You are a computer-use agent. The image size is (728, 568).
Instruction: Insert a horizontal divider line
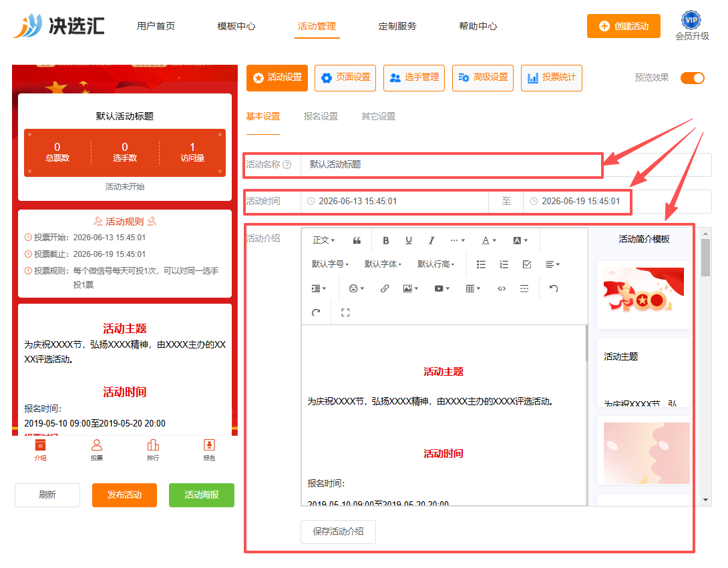point(524,288)
